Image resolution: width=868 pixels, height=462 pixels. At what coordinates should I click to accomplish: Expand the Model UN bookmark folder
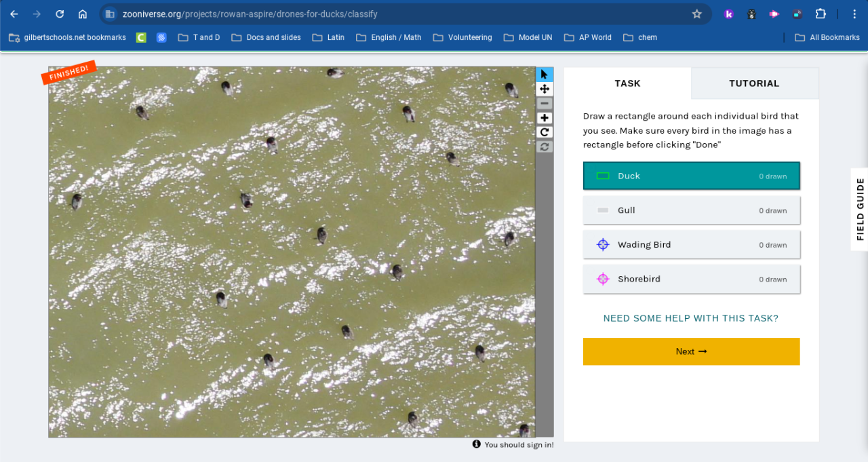pos(528,37)
